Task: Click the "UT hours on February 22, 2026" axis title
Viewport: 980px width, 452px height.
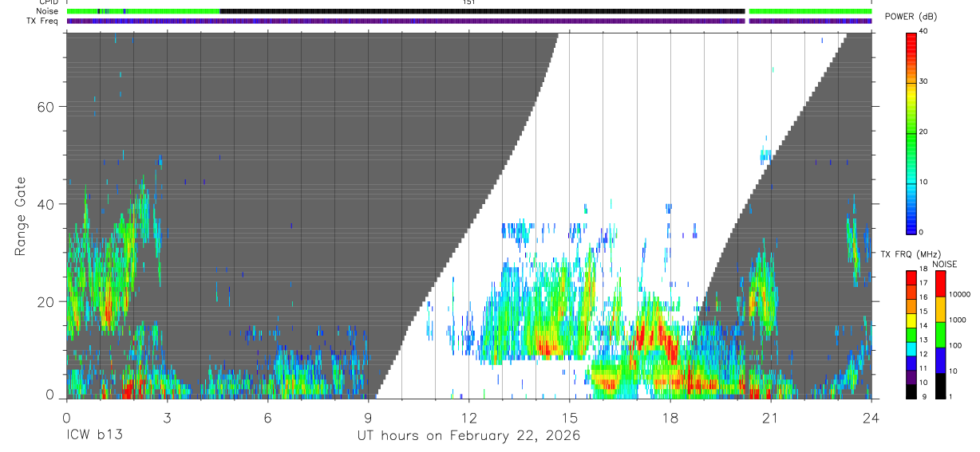Action: point(468,436)
